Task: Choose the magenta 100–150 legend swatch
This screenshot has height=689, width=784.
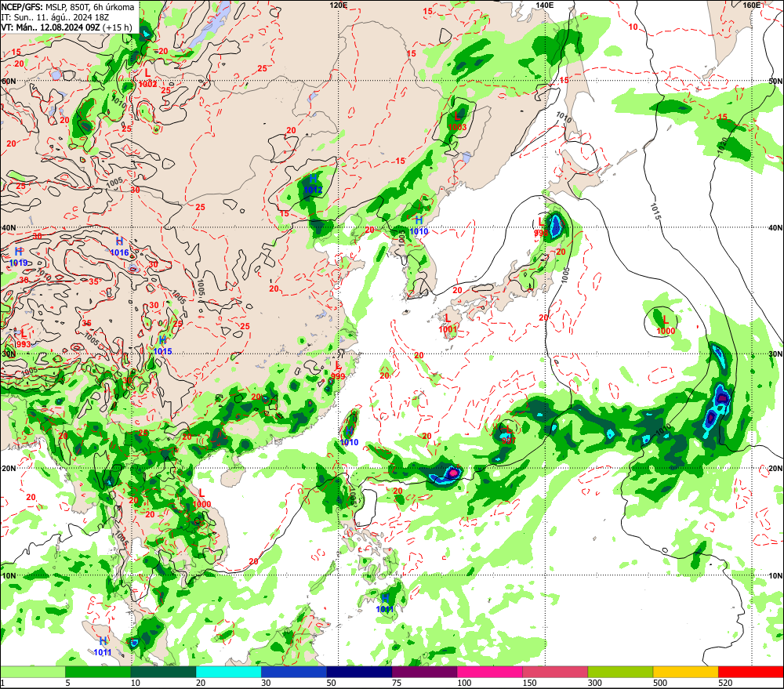Action: point(489,672)
